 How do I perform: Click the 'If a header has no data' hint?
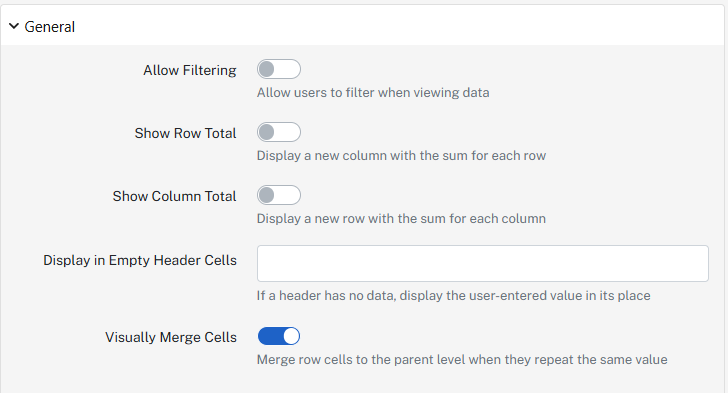tap(453, 295)
